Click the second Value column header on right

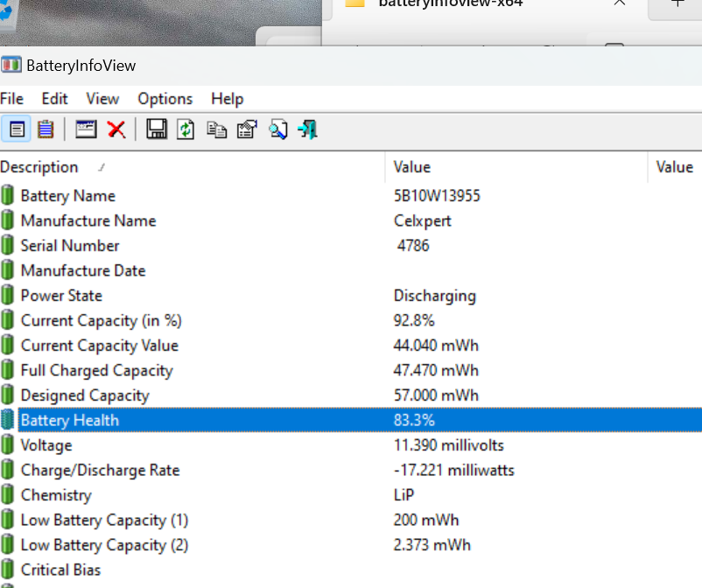tap(675, 167)
